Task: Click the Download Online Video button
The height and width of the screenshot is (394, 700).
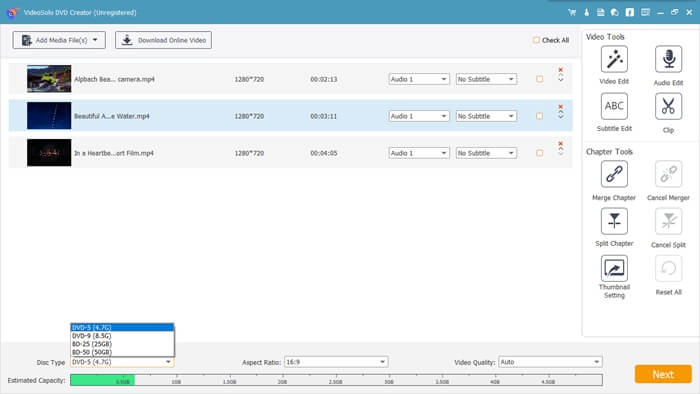Action: [x=163, y=40]
